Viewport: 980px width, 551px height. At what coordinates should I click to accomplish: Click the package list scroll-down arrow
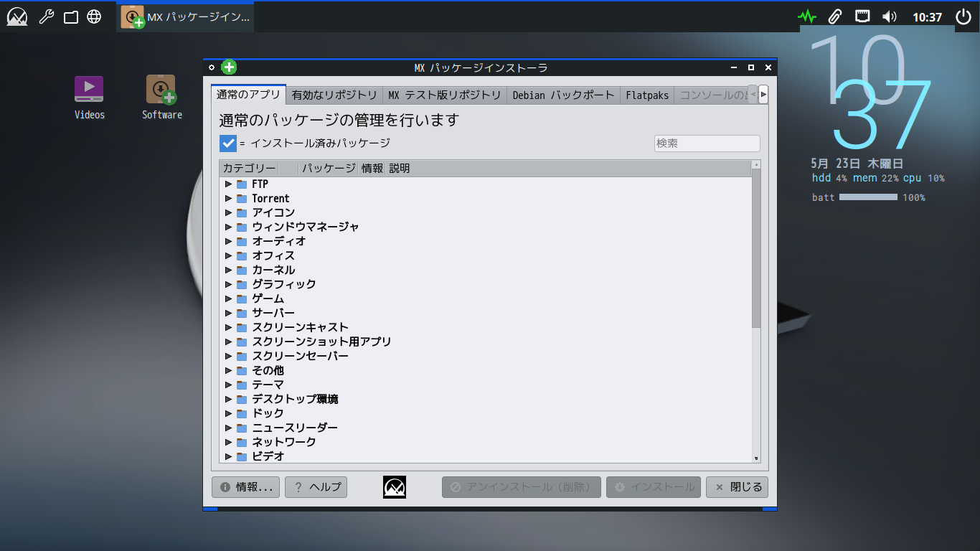pos(756,458)
